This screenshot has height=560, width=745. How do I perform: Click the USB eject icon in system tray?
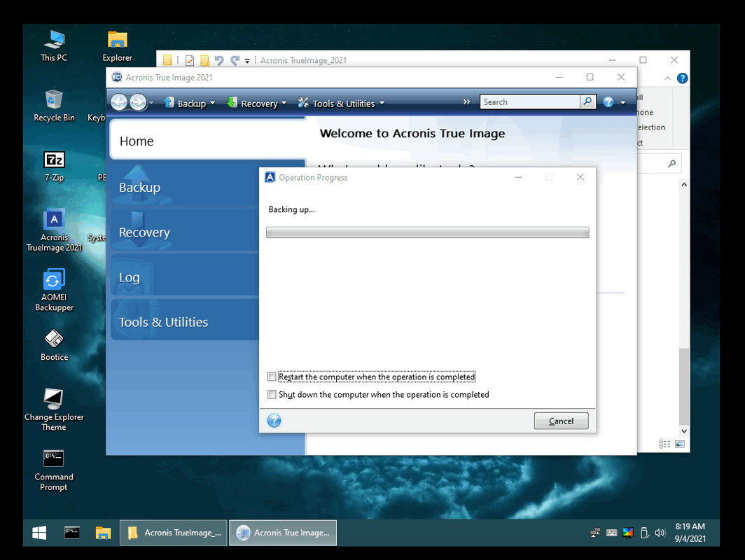(x=644, y=533)
